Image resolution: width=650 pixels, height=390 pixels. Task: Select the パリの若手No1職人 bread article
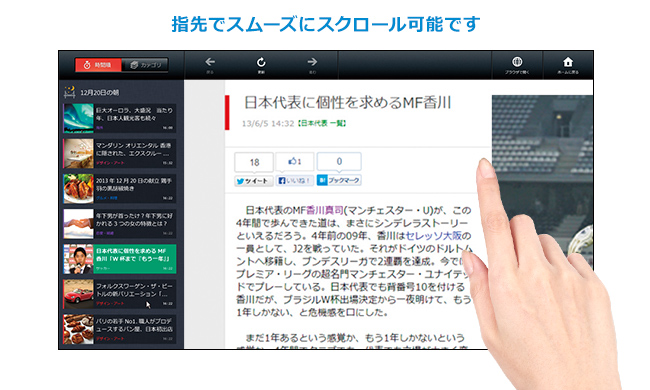tap(119, 329)
